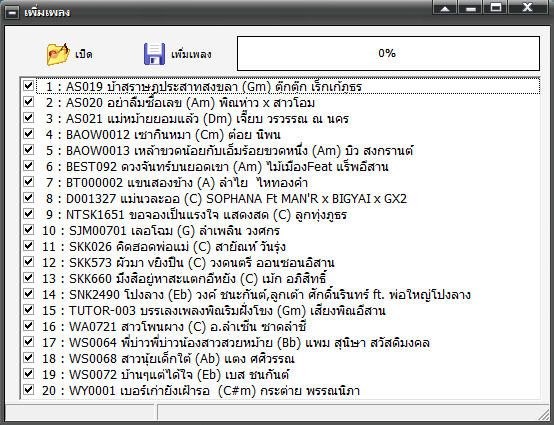The image size is (554, 425).
Task: Click the roll-up arrow title bar button
Action: coord(445,8)
